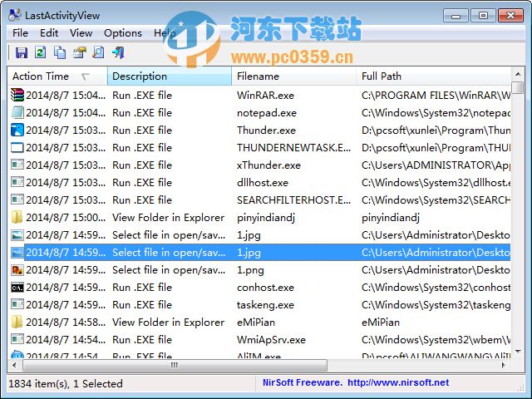Open the Edit menu
The image size is (532, 399).
[49, 33]
